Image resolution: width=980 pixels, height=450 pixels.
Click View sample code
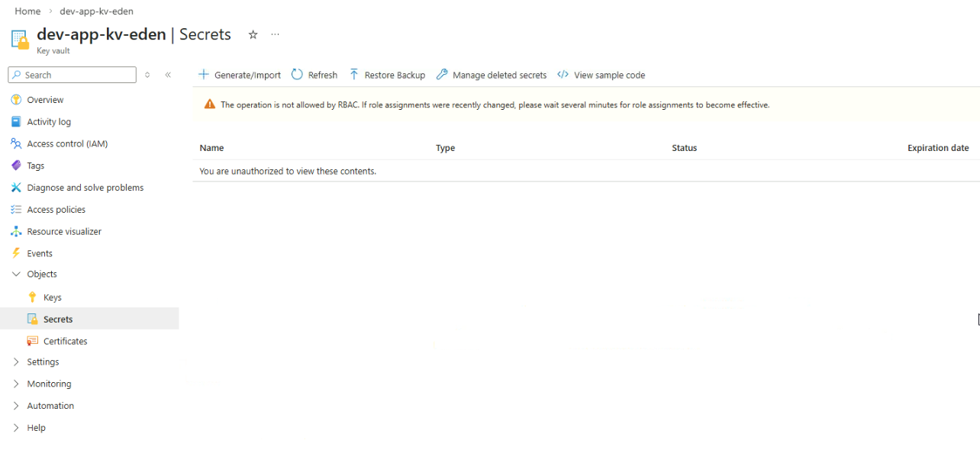pyautogui.click(x=601, y=75)
